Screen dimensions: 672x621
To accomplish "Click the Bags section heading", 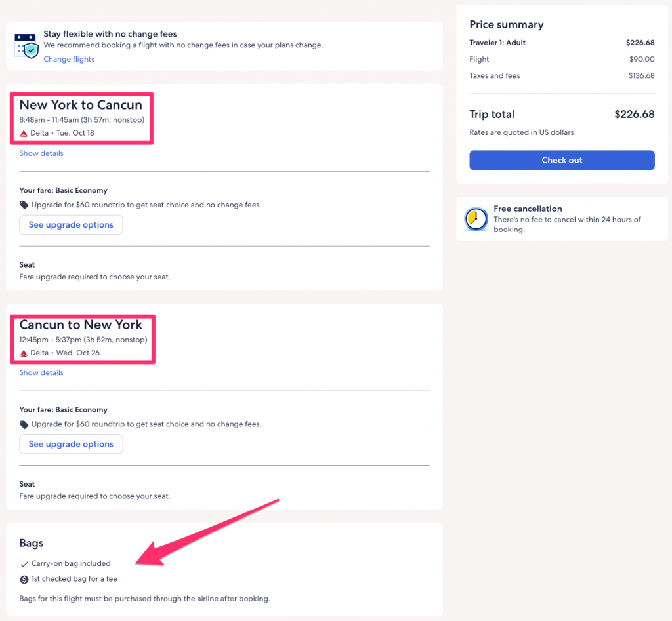I will click(x=31, y=543).
